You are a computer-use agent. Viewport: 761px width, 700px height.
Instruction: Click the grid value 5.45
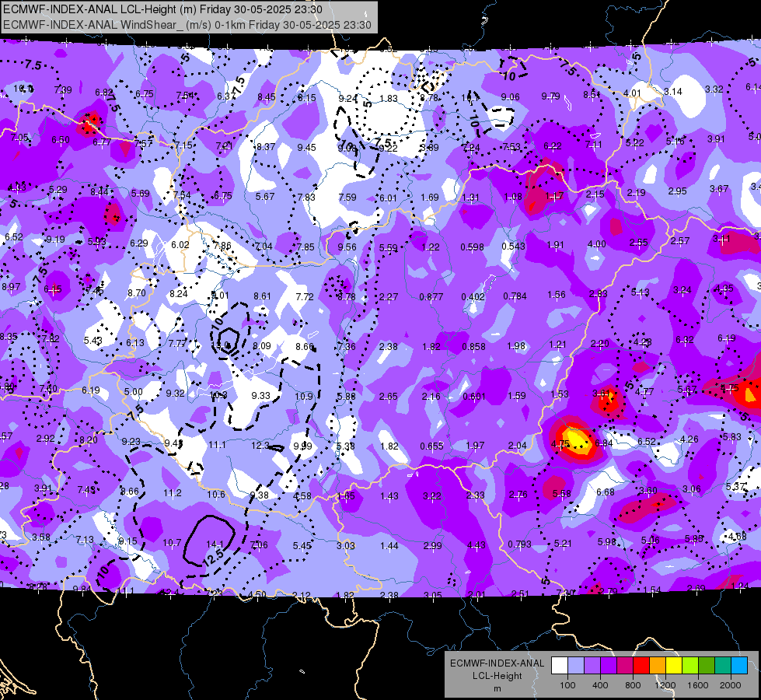point(302,546)
